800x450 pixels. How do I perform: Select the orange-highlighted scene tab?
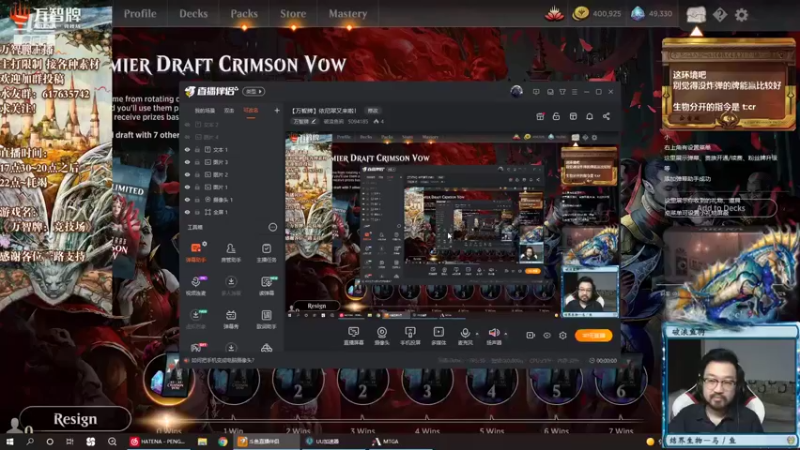251,111
